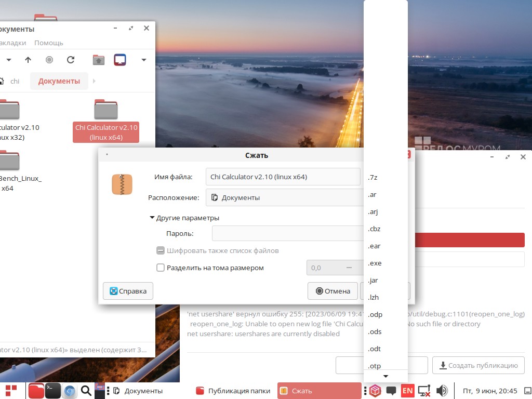The height and width of the screenshot is (399, 532).
Task: Open the start menu on taskbar
Action: pos(11,391)
